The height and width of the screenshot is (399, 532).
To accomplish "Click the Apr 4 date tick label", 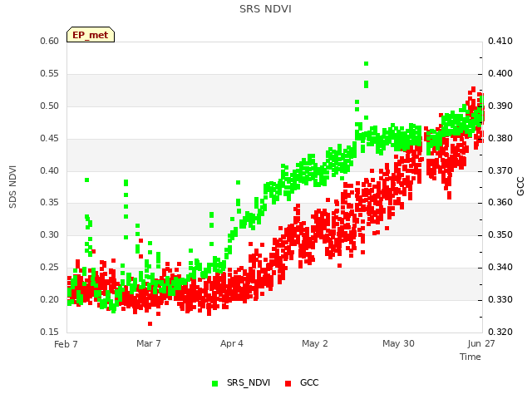I will point(232,343).
